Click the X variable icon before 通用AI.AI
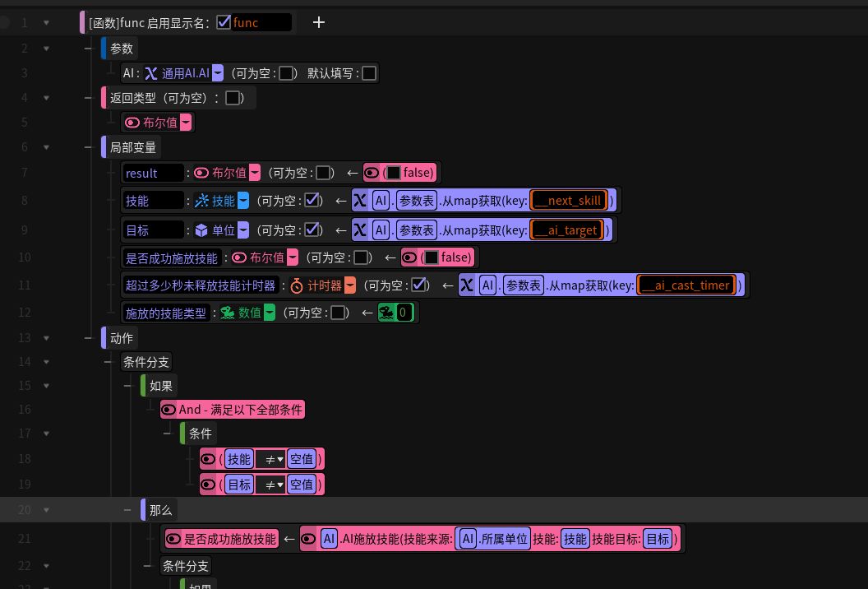The height and width of the screenshot is (589, 868). coord(151,73)
